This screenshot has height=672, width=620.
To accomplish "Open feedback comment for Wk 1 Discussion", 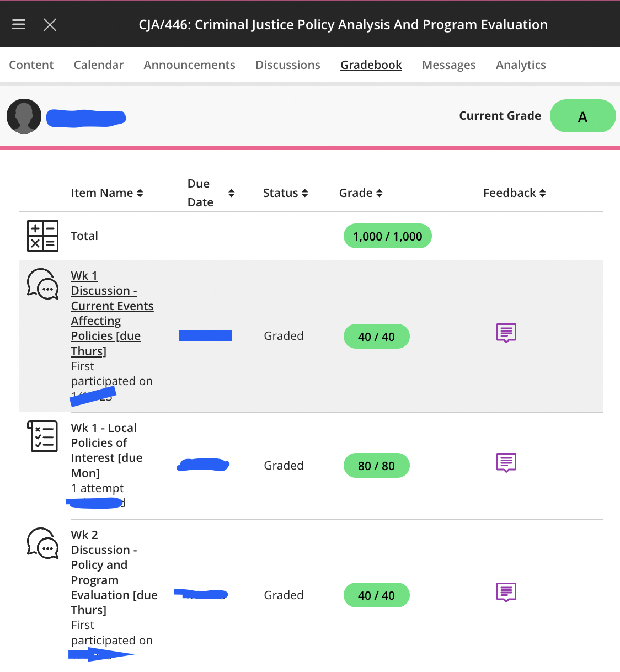I will click(x=506, y=333).
